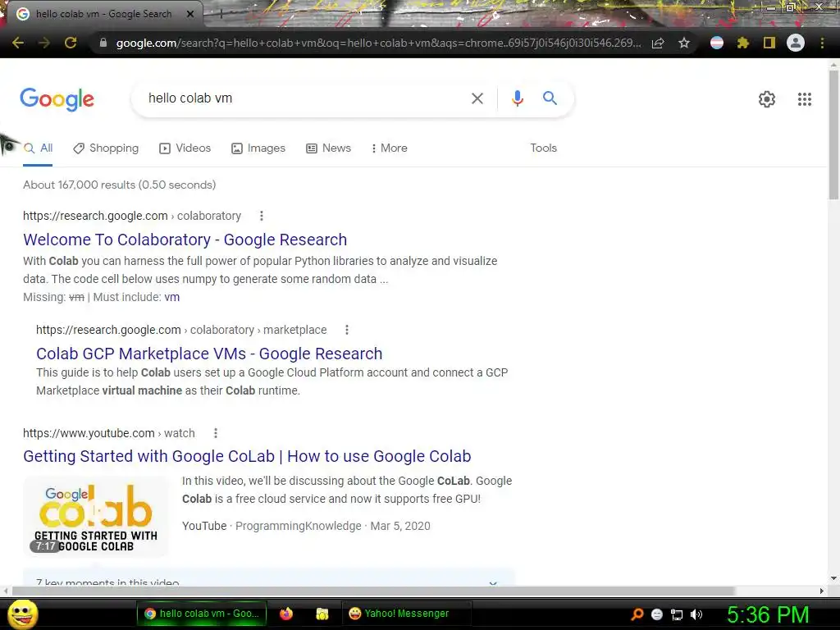Open Google search settings gear
Viewport: 840px width, 630px height.
click(x=767, y=99)
